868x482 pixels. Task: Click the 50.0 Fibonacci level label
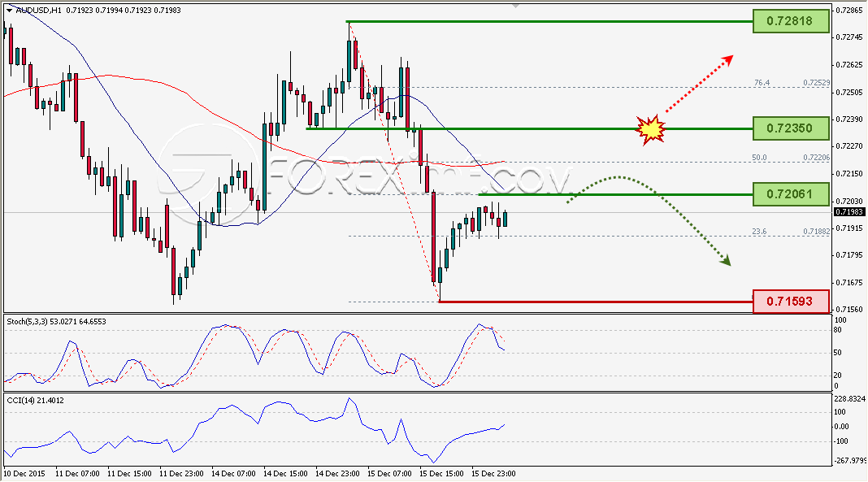click(x=759, y=157)
